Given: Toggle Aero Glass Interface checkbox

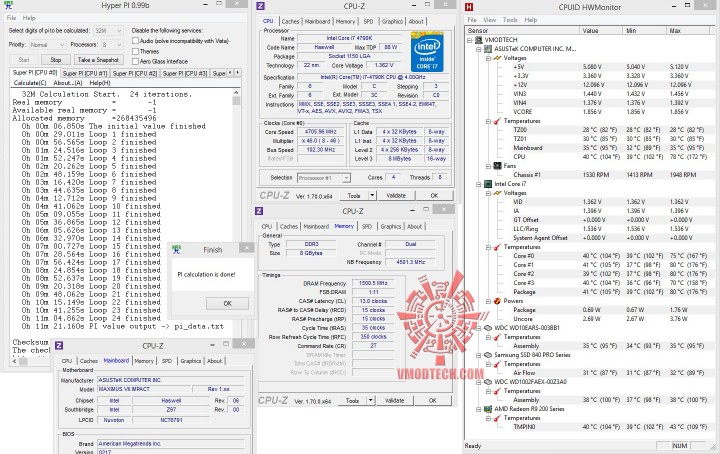Looking at the screenshot, I should pyautogui.click(x=135, y=61).
